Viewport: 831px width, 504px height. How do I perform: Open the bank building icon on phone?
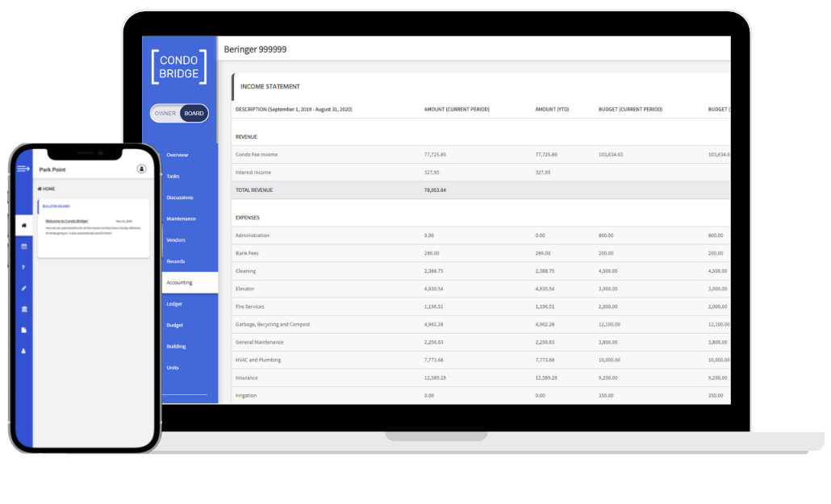(23, 309)
